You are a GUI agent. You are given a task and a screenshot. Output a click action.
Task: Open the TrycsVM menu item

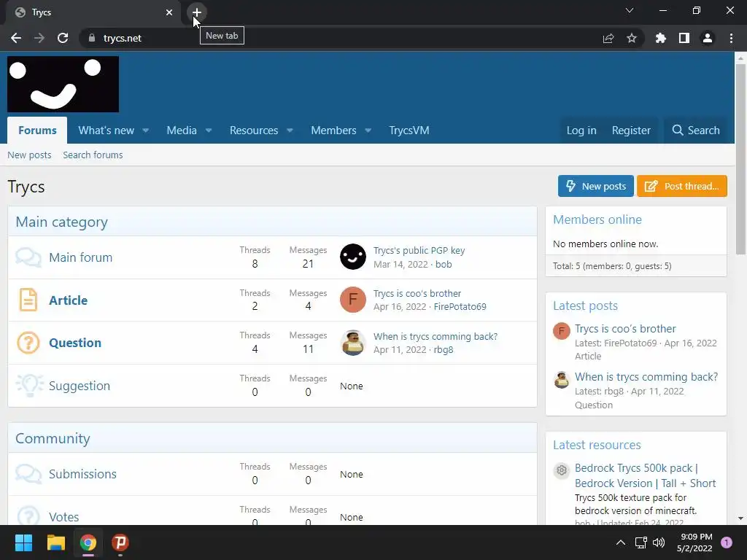[x=409, y=131]
